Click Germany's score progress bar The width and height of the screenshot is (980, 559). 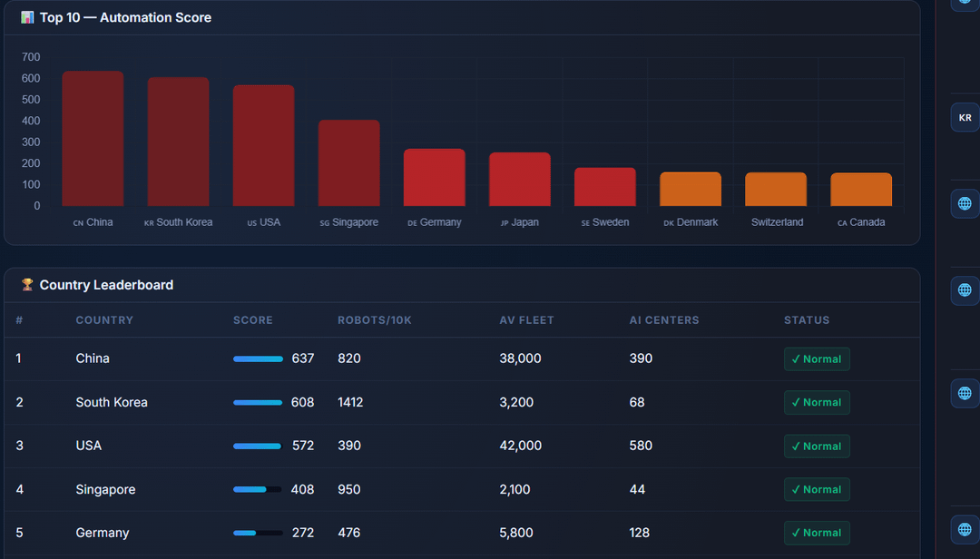(257, 534)
